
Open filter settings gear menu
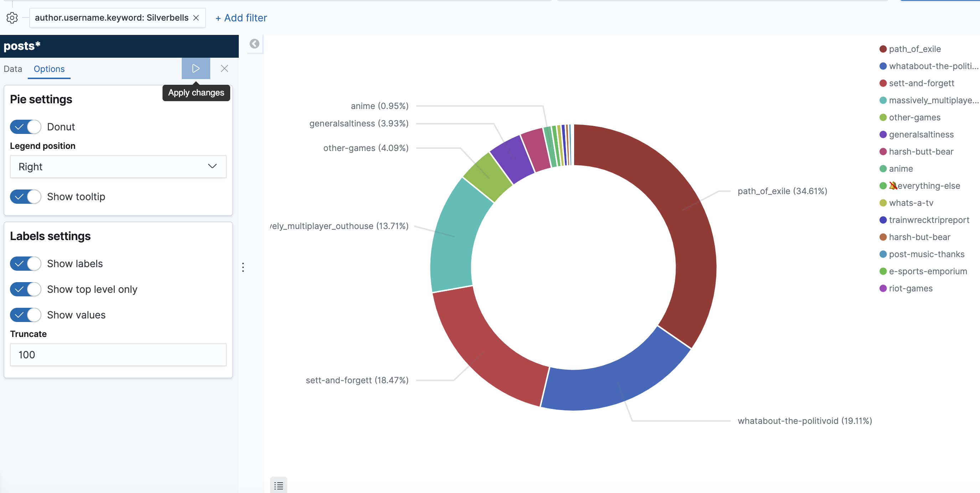[12, 18]
